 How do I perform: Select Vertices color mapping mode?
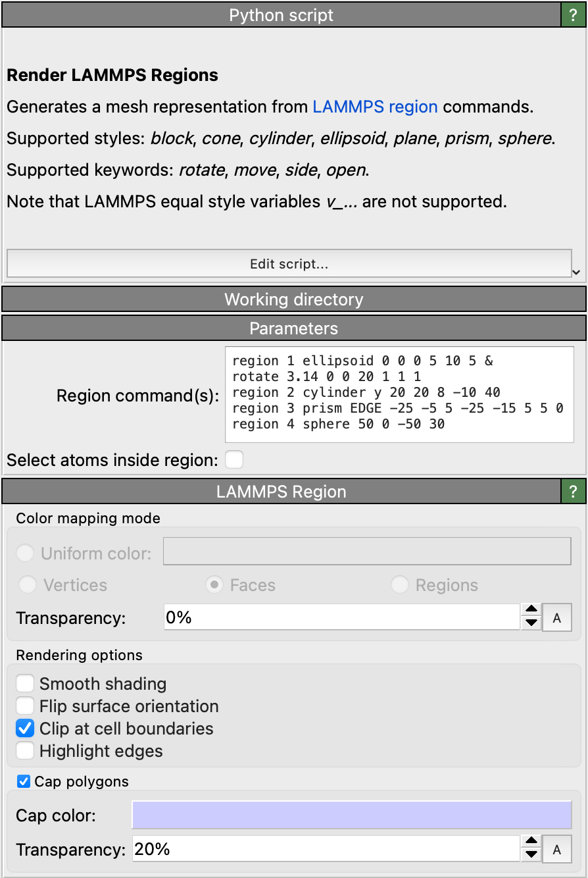point(24,584)
